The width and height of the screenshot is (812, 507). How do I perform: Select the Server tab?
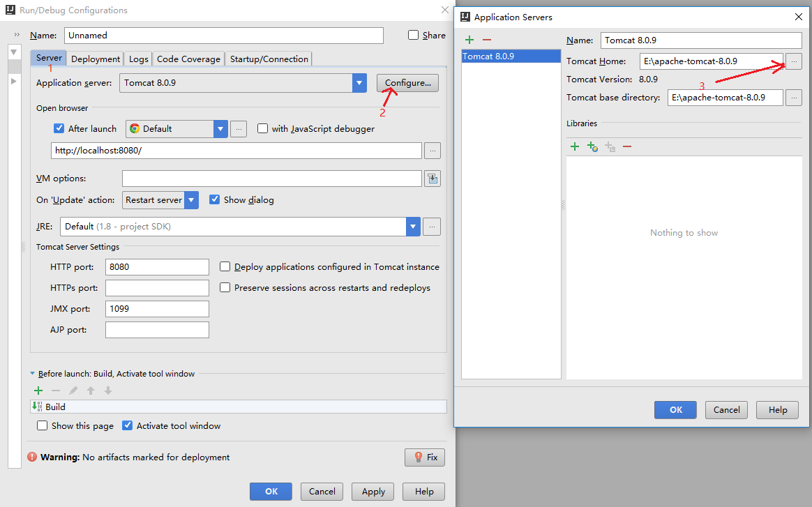click(49, 58)
